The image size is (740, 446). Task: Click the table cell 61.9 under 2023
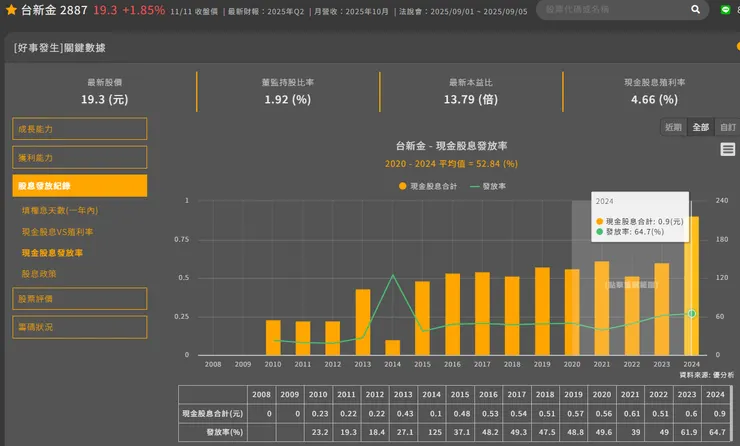pos(687,432)
